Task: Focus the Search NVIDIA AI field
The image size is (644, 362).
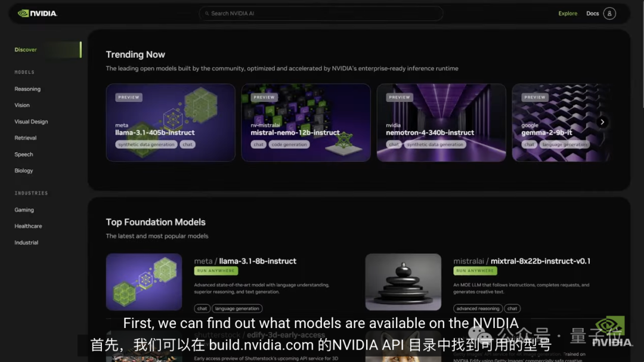Action: pos(321,14)
